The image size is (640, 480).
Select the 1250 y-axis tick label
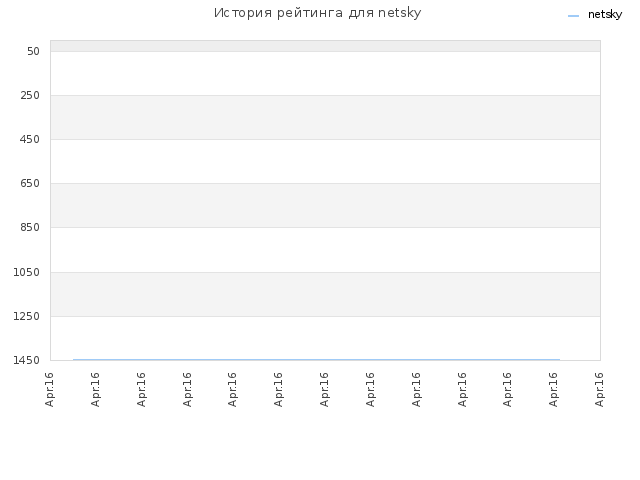(x=27, y=316)
